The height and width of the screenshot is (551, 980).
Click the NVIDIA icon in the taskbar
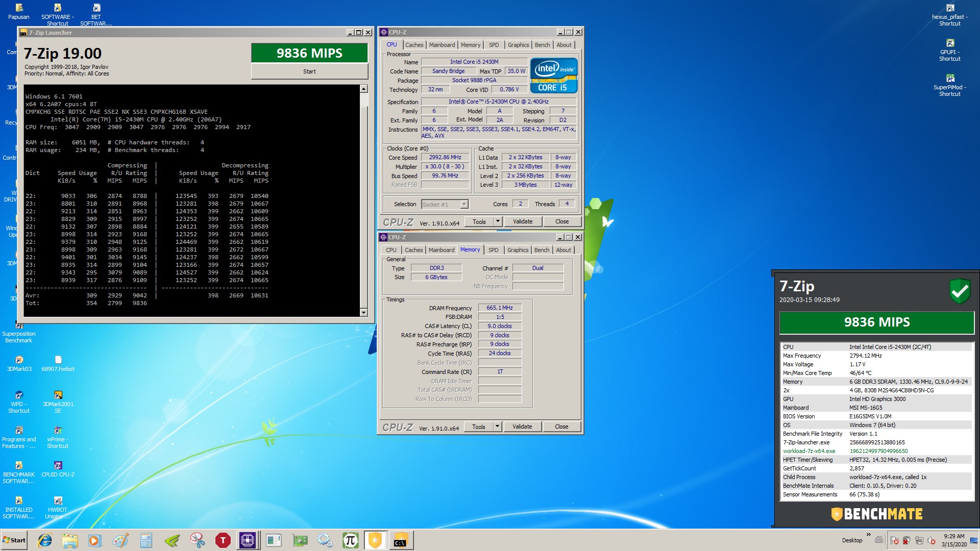point(172,540)
